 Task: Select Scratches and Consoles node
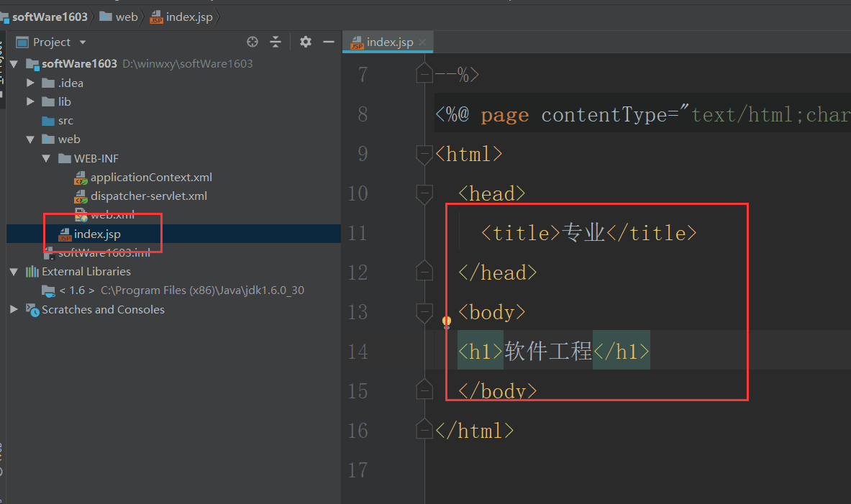pos(103,309)
